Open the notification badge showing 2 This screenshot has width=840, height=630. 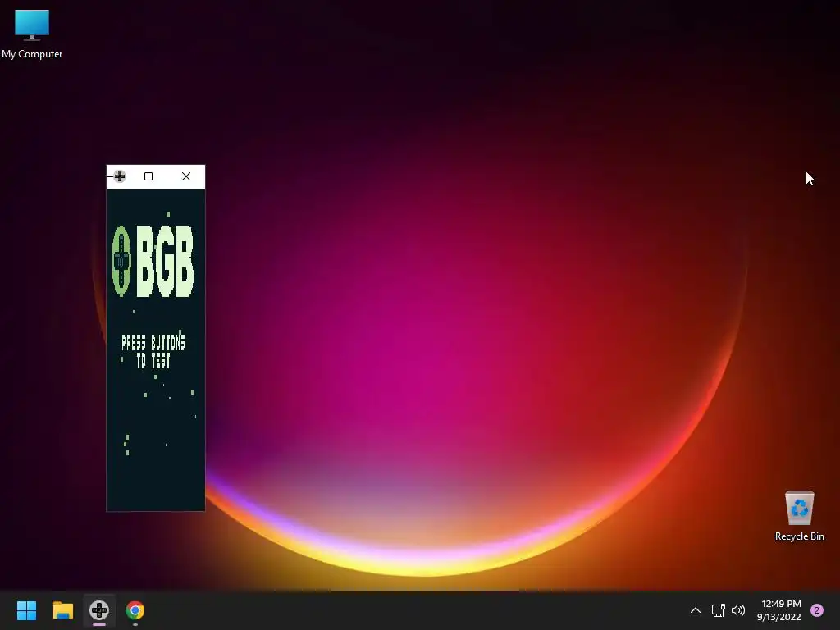(817, 610)
